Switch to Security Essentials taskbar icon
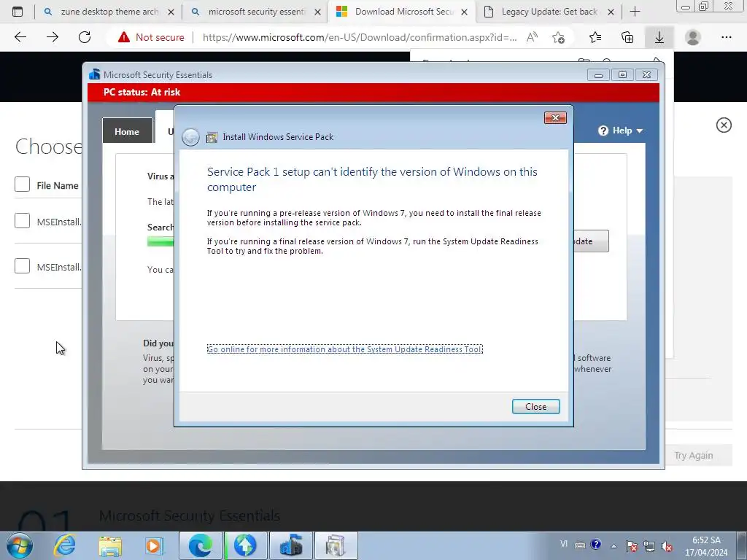The image size is (747, 560). (291, 545)
